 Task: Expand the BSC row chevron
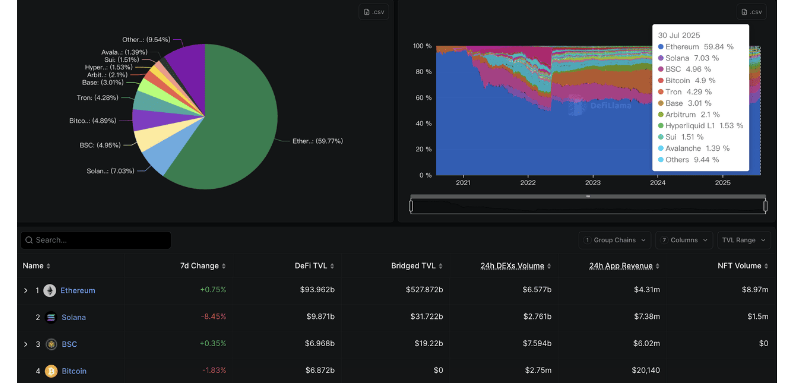(26, 344)
